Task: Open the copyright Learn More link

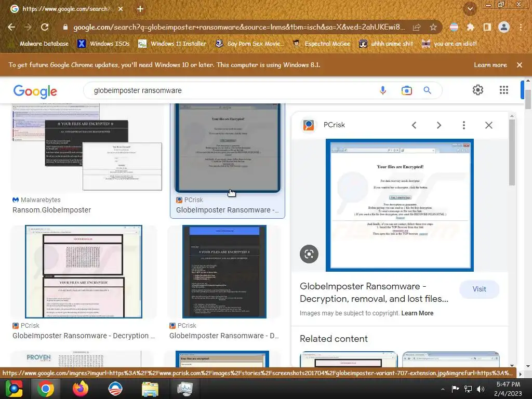Action: click(417, 313)
